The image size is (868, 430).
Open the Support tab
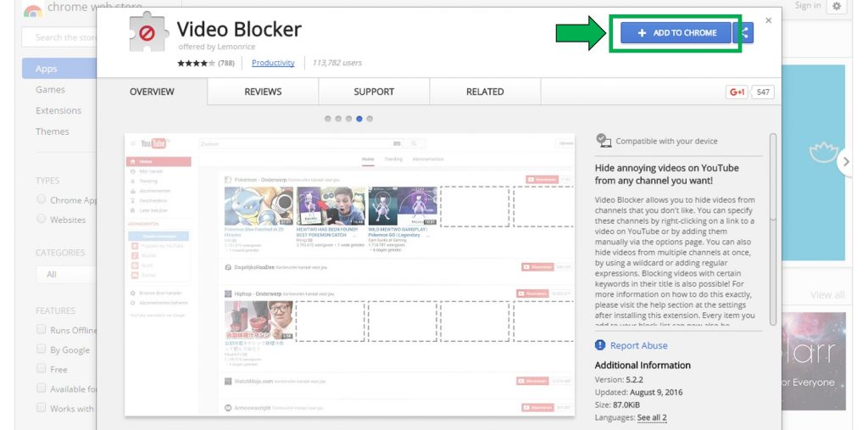[x=374, y=92]
